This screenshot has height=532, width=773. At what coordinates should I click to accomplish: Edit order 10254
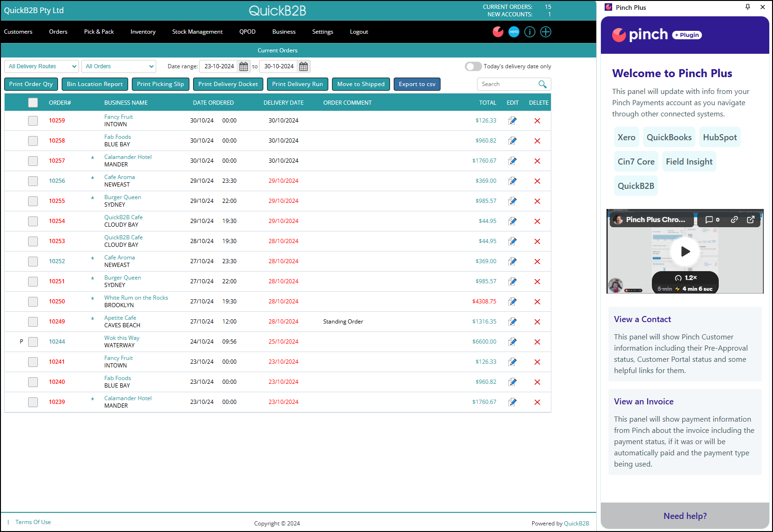coord(513,221)
